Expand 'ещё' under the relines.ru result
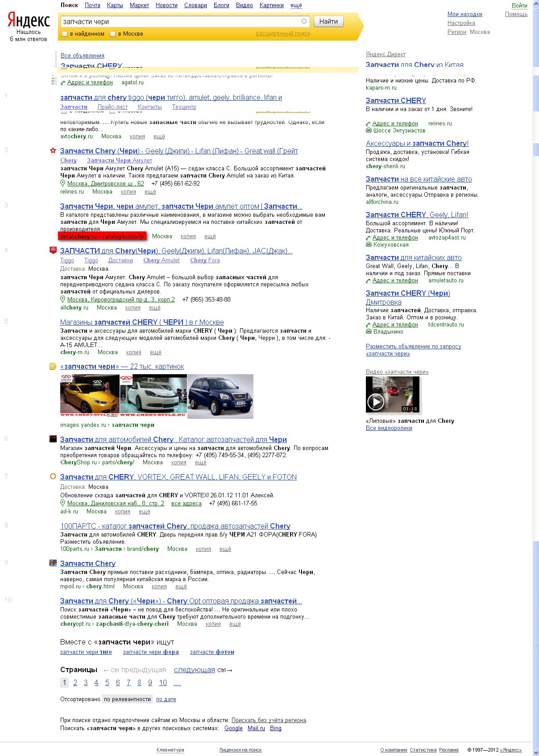539x756 pixels. [150, 192]
